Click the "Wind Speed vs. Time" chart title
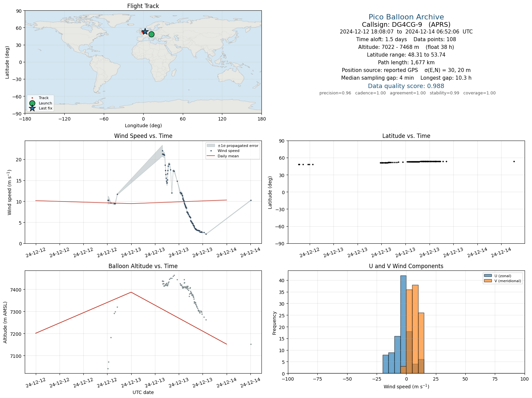 tap(143, 136)
